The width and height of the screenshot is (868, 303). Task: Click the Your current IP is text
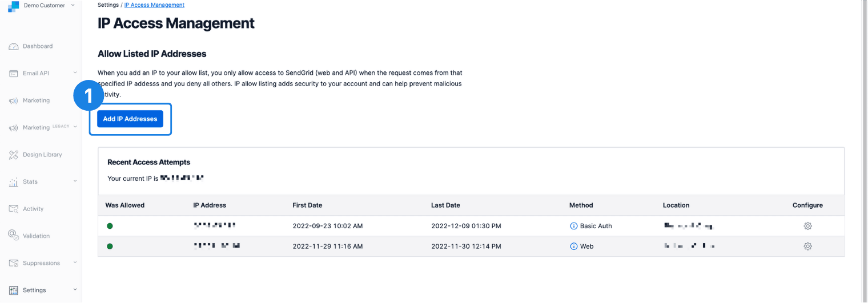point(133,179)
